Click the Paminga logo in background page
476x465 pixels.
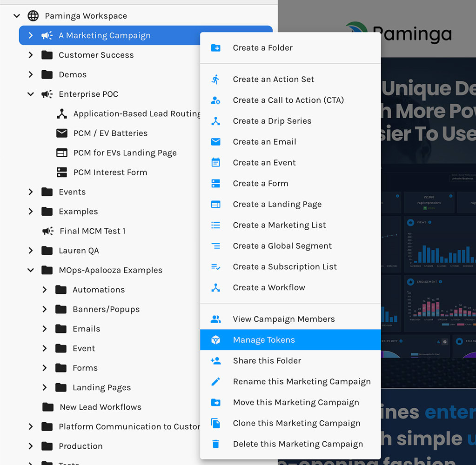pos(399,33)
